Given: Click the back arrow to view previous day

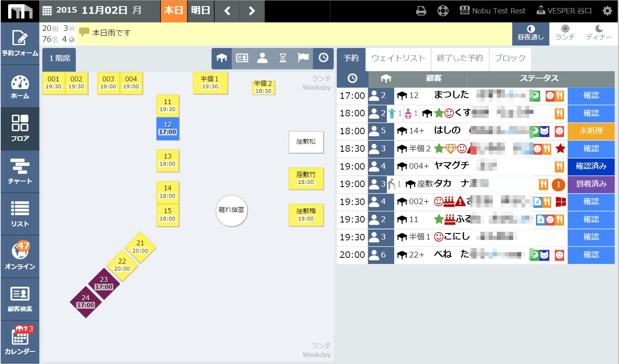Looking at the screenshot, I should [x=227, y=11].
